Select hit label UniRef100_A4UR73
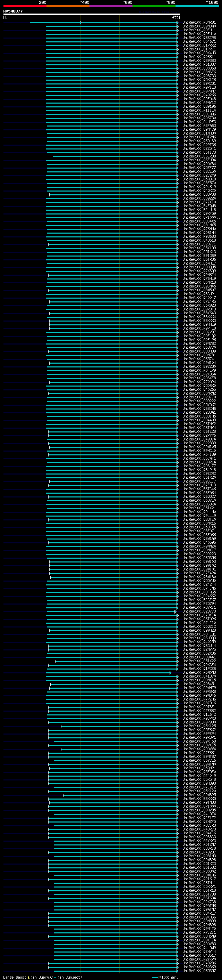Screen dimensions: 222x980 click(x=199, y=829)
